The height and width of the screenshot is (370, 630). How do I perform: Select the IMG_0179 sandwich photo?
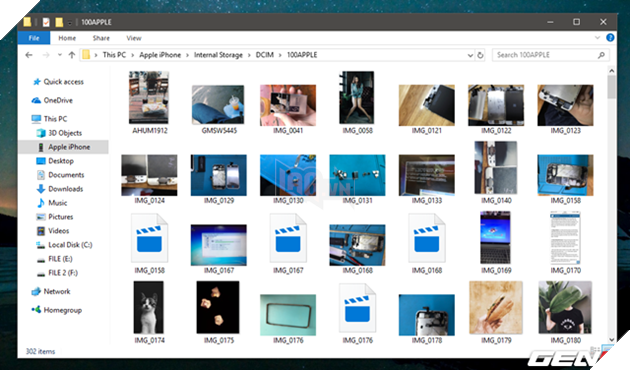point(496,308)
